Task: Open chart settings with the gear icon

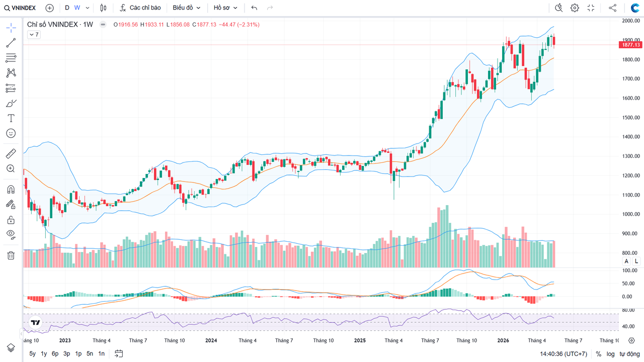Action: pos(575,8)
